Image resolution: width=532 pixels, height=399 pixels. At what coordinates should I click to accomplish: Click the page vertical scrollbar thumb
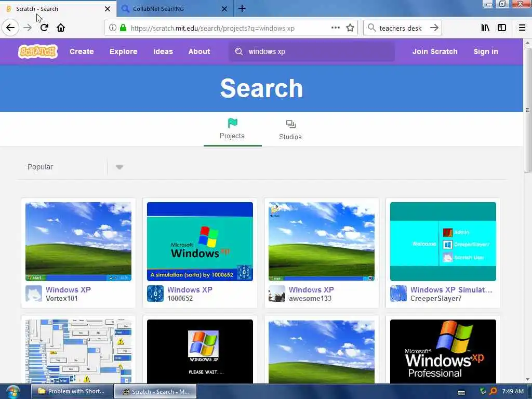coord(527,110)
